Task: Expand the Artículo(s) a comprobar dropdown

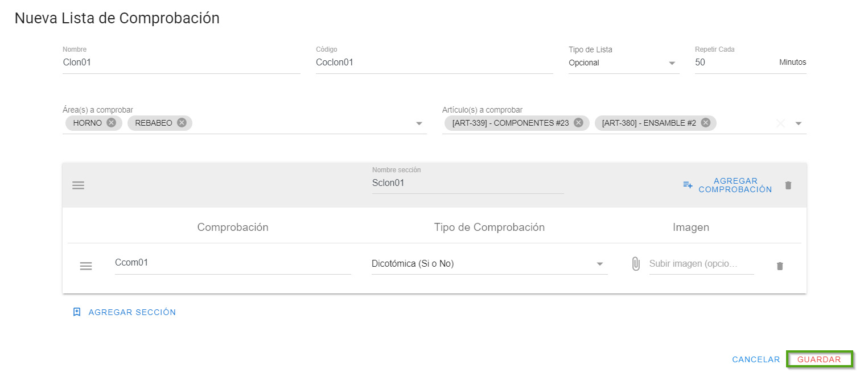Action: point(799,123)
